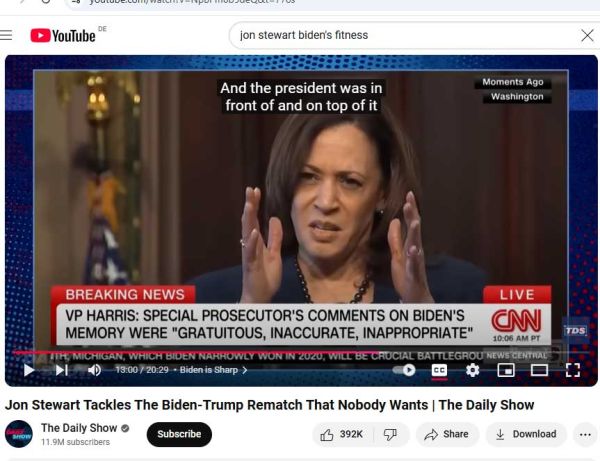This screenshot has height=461, width=600.
Task: Switch to miniplayer mode
Action: pyautogui.click(x=505, y=370)
